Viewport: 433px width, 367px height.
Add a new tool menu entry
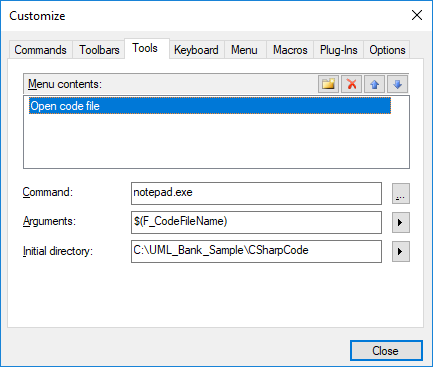[x=328, y=84]
